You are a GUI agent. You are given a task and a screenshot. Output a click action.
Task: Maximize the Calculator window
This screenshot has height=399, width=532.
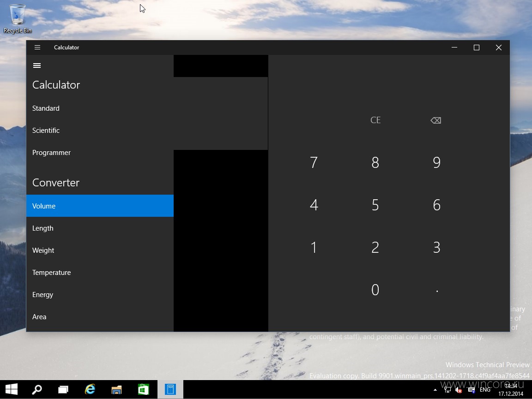pyautogui.click(x=477, y=48)
